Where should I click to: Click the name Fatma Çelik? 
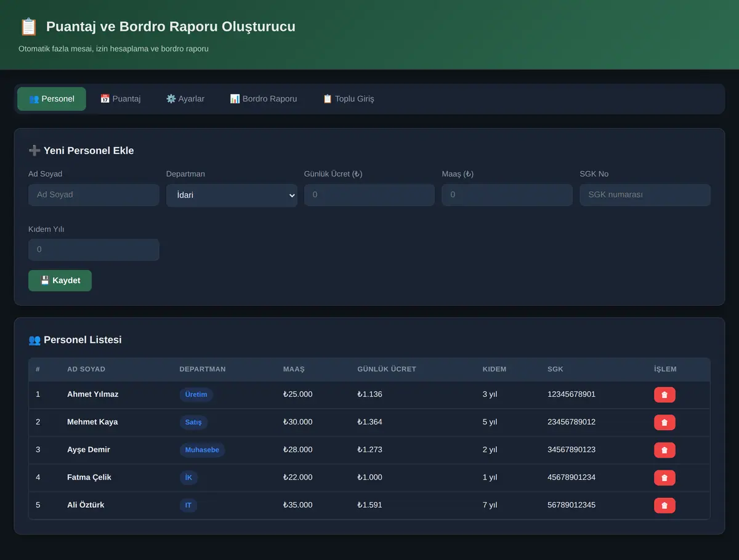point(89,478)
